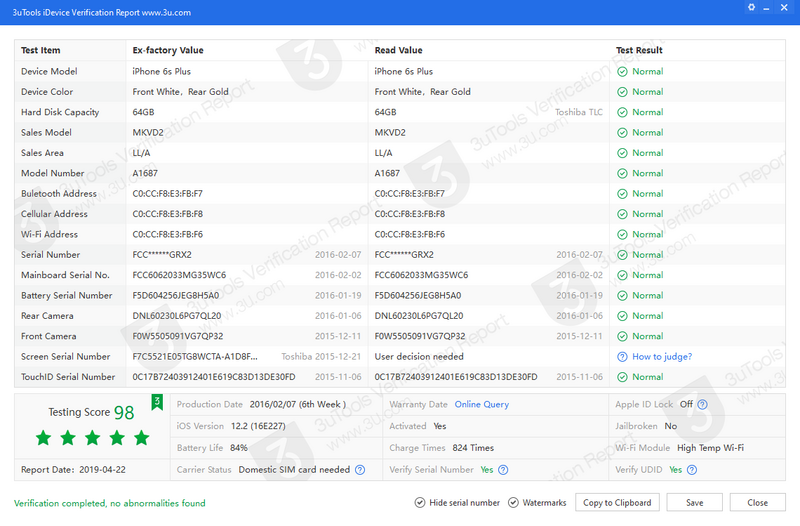Screen dimensions: 800x526
Task: Click the check icon for Hard Disk Capacity
Action: [622, 113]
